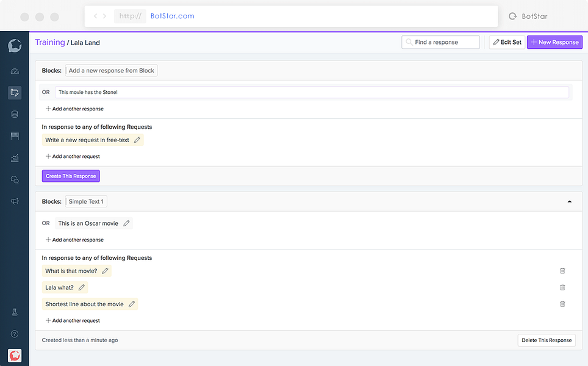Screen dimensions: 588x366
Task: Select the Training pencil icon in sidebar
Action: coord(14,93)
